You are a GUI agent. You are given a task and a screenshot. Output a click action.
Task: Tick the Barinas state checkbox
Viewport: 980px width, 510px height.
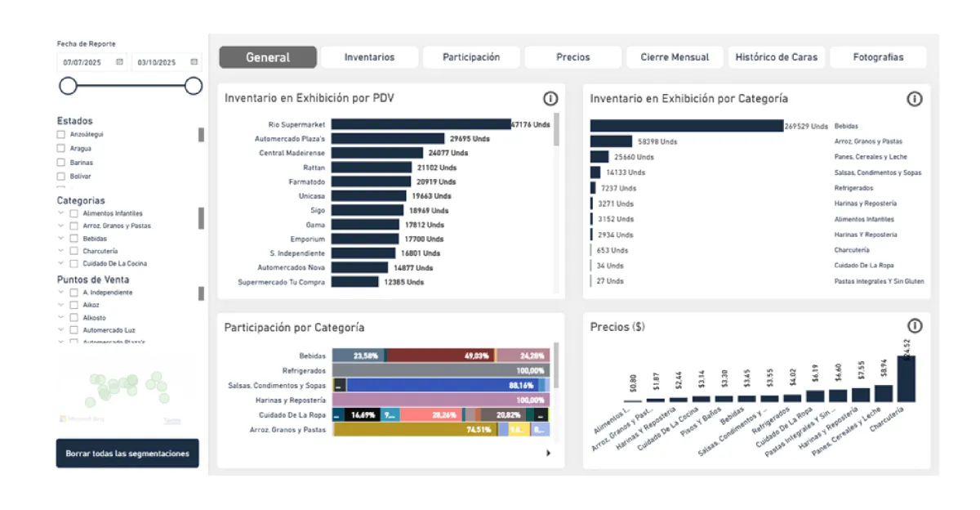[60, 163]
